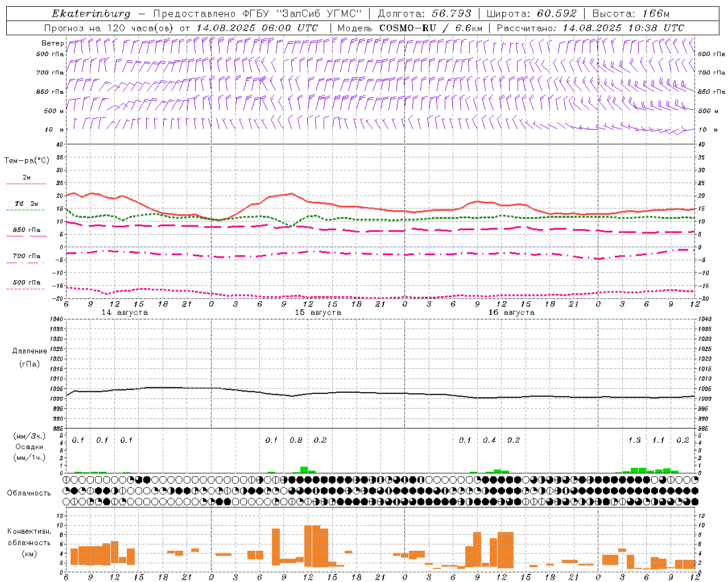728x582 pixels.
Task: Click "Прогноз на 120 часа(ов)" forecast text
Action: tap(109, 28)
